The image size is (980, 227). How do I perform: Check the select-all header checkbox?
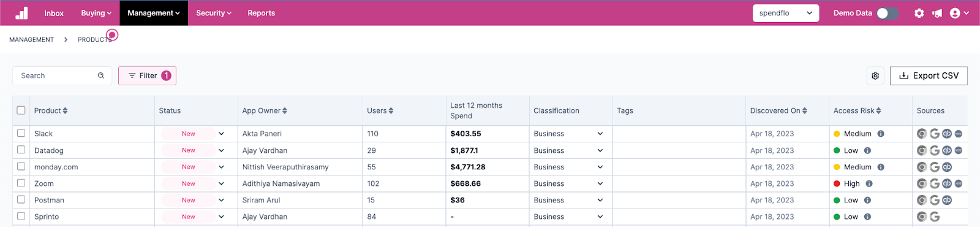click(21, 110)
